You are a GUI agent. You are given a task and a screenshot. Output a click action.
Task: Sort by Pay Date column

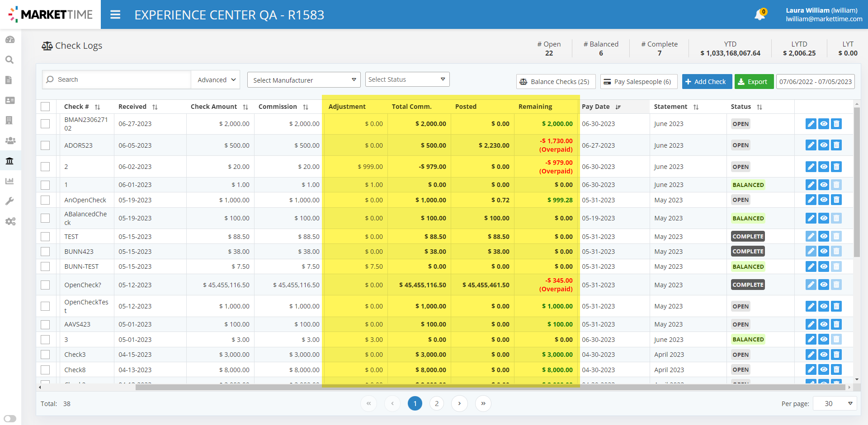(x=618, y=107)
